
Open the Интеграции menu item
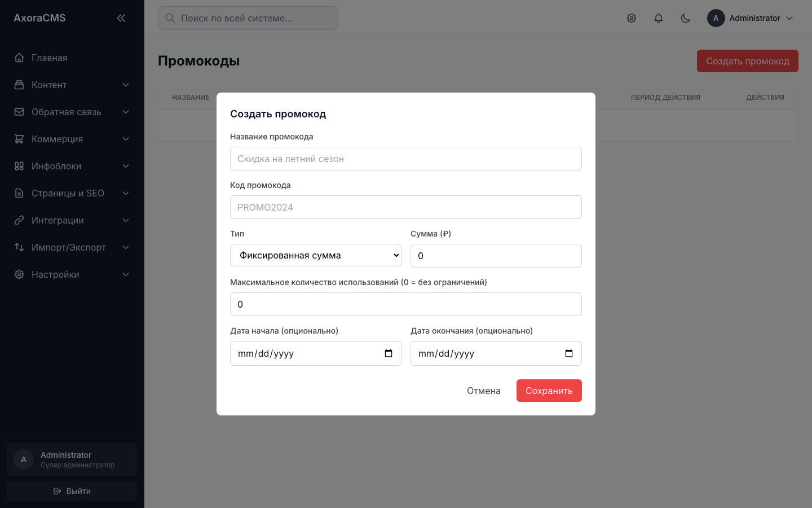coord(72,220)
